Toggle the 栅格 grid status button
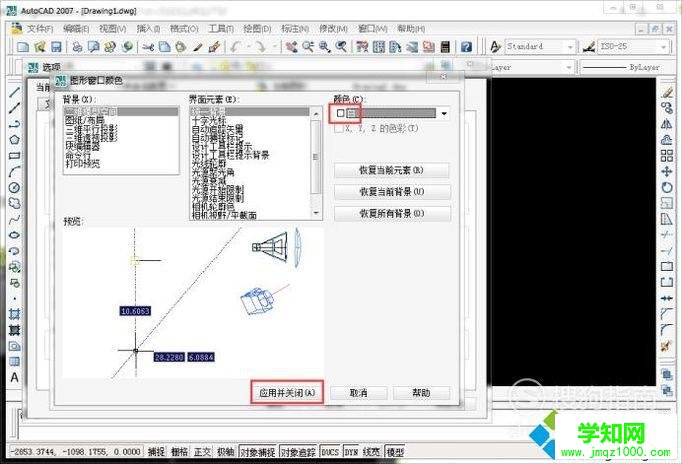This screenshot has width=682, height=464. (x=179, y=452)
